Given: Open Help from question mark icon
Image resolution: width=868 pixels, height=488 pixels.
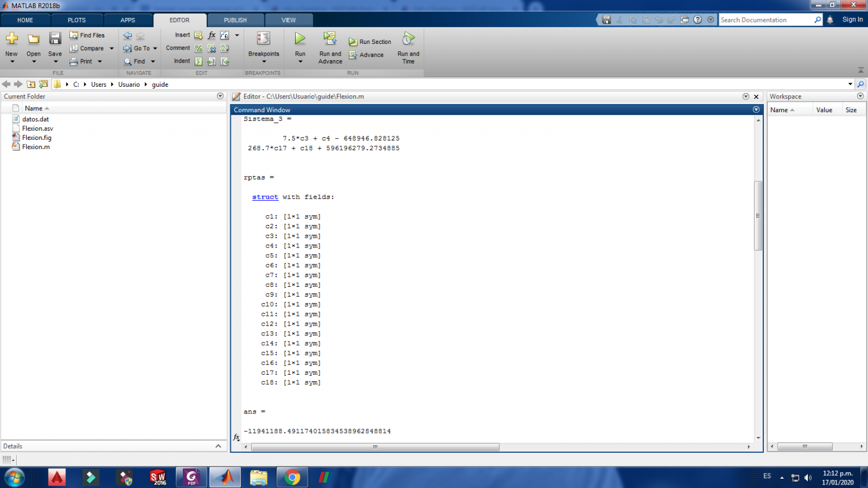Looking at the screenshot, I should 698,20.
